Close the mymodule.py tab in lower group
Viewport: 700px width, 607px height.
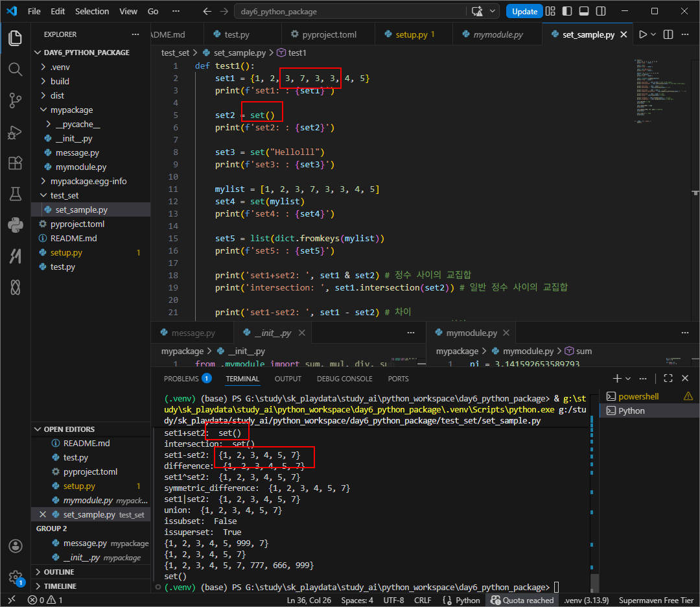coord(506,333)
